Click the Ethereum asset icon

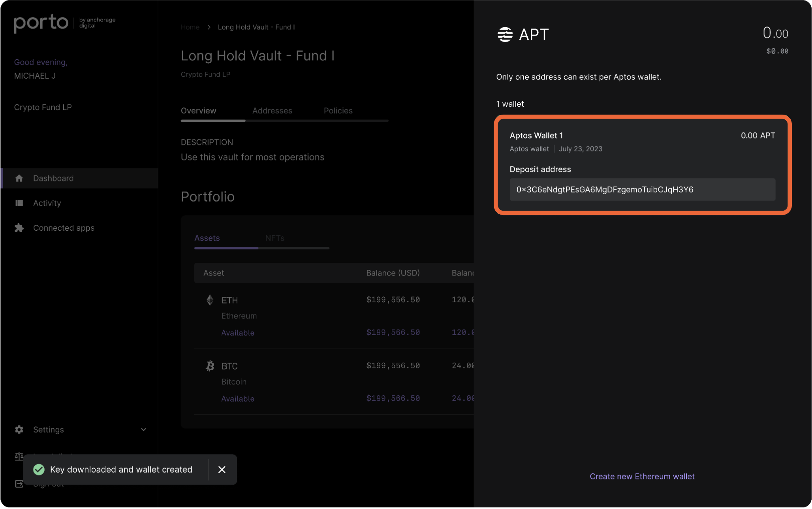tap(210, 300)
